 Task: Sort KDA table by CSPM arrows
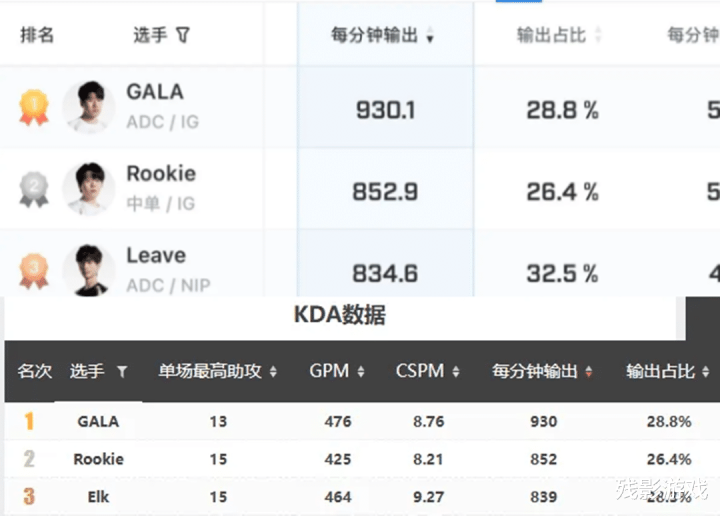[456, 371]
